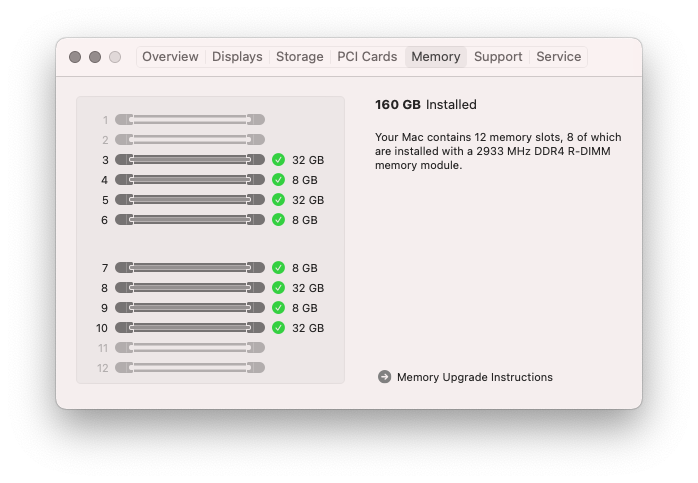Open the Support tab
Viewport: 698px width, 483px height.
click(x=498, y=57)
